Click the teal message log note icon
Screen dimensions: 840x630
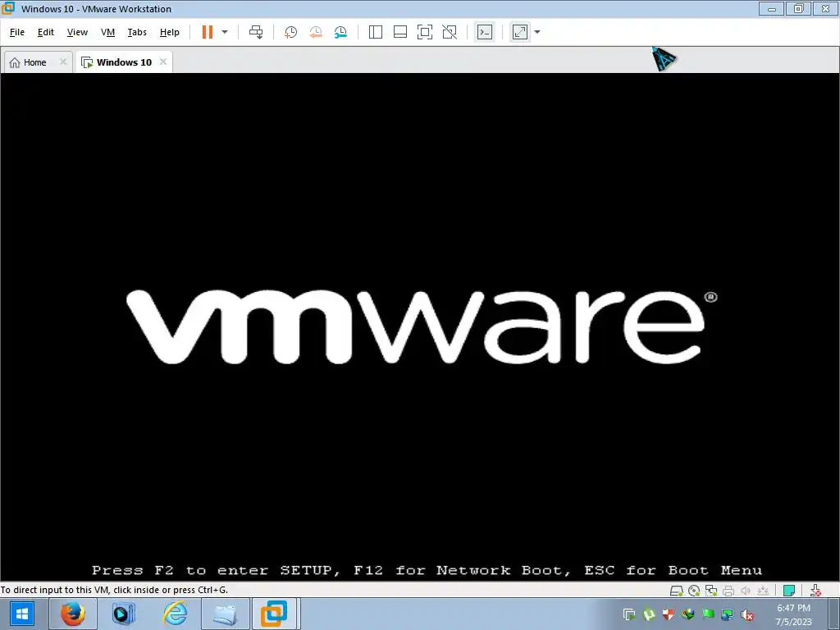788,591
